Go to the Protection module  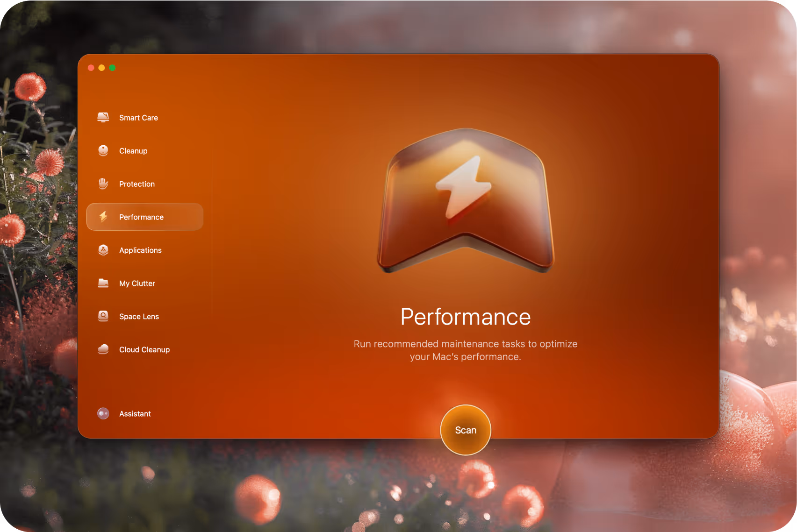pos(137,184)
